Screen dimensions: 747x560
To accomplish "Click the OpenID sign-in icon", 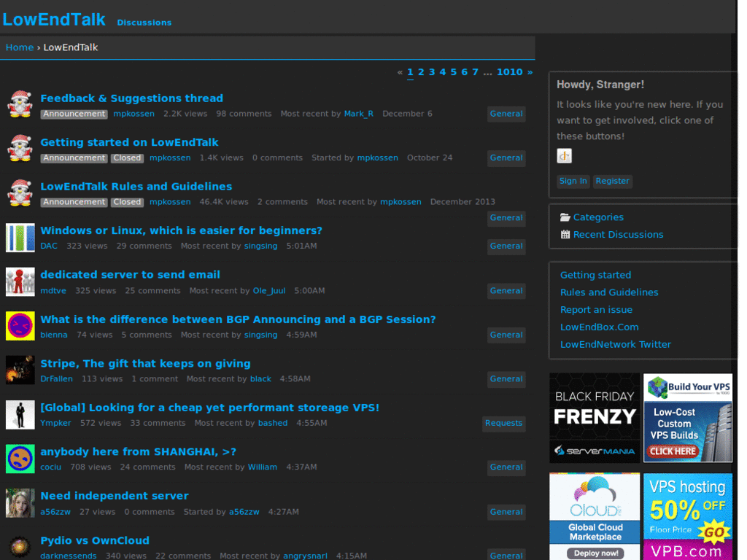I will point(564,156).
